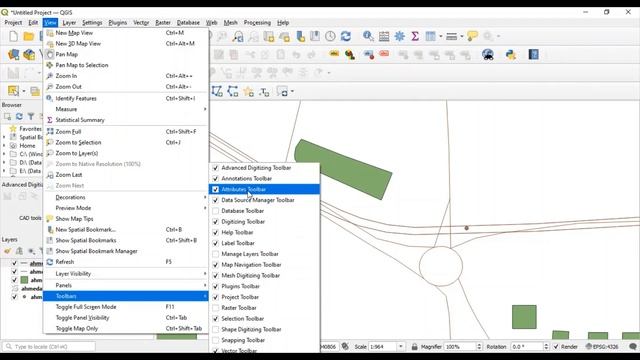Select Toggle Full Screen Mode
This screenshot has height=360, width=640.
click(126, 307)
